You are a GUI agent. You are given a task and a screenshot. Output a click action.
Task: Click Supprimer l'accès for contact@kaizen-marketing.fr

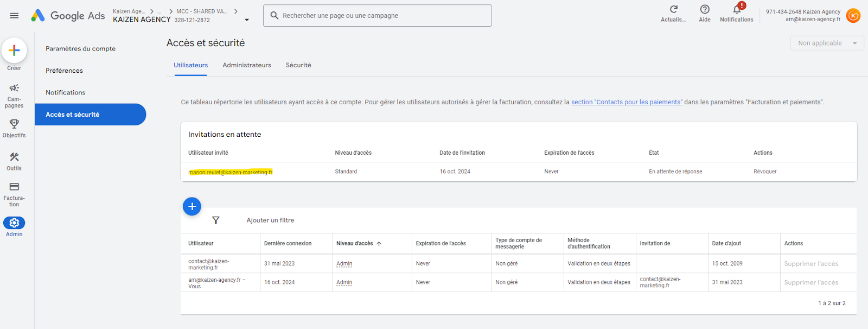(x=811, y=264)
